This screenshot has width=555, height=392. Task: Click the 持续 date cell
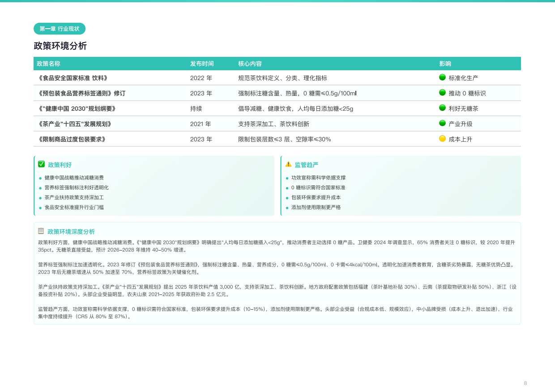(x=196, y=109)
